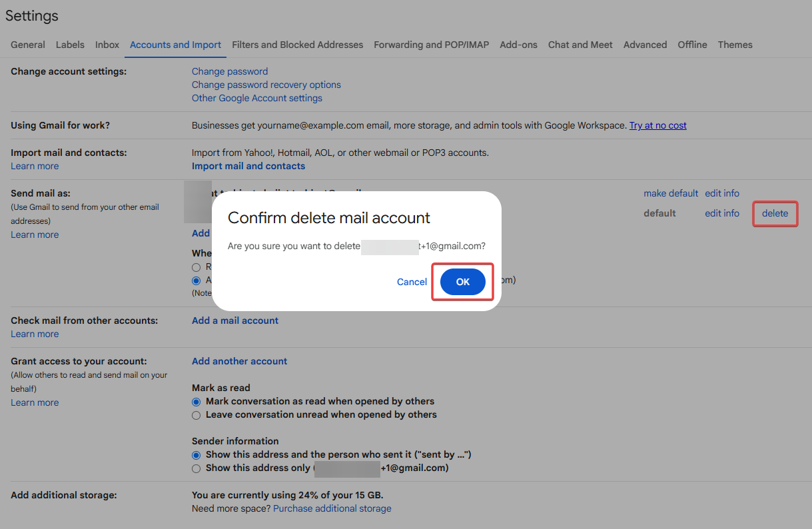Go to Filters and Blocked Addresses tab
This screenshot has height=529, width=812.
coord(297,45)
